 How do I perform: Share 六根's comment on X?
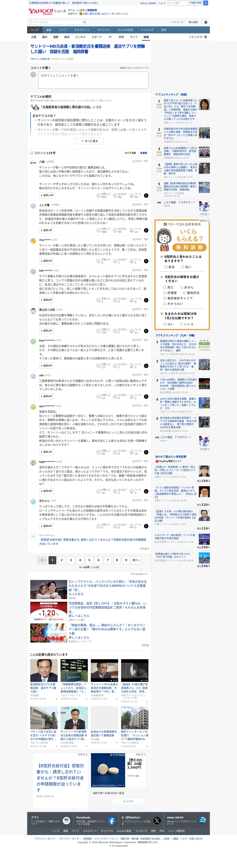(x=146, y=195)
